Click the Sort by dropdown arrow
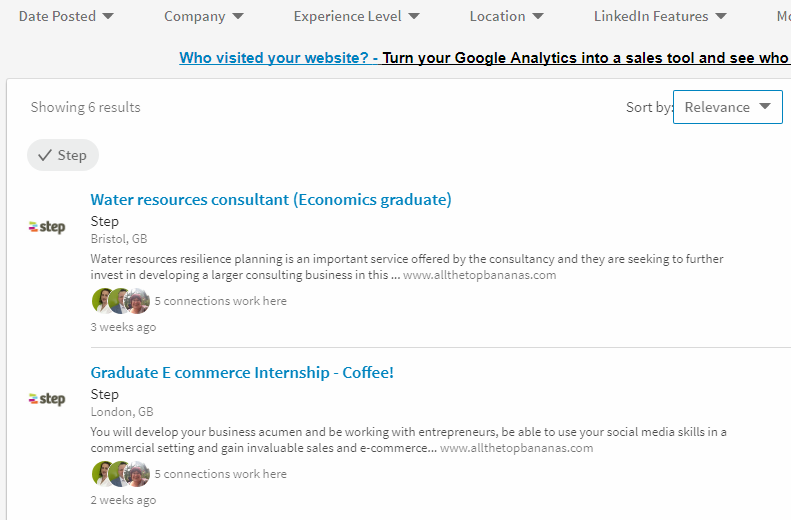The width and height of the screenshot is (791, 520). (x=765, y=107)
